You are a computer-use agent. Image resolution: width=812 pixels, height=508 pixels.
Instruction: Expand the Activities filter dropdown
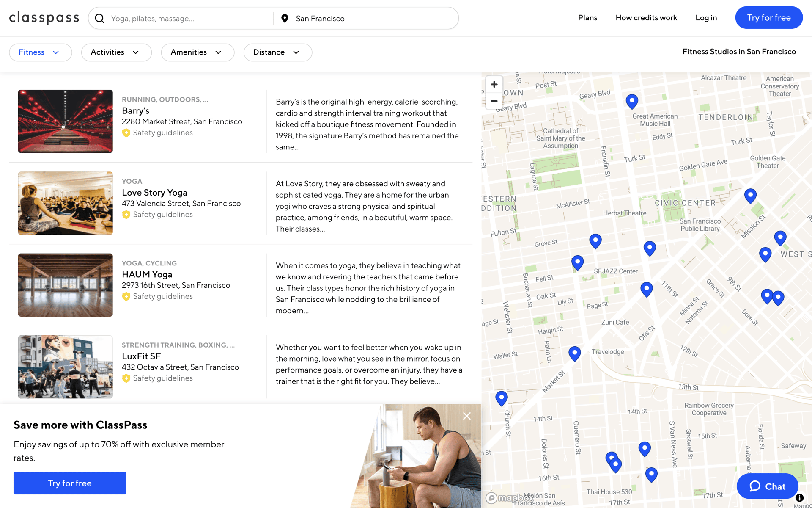[x=116, y=52]
